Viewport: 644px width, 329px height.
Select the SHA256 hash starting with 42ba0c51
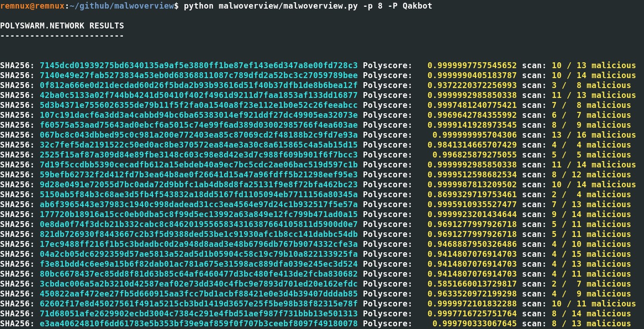(x=198, y=95)
